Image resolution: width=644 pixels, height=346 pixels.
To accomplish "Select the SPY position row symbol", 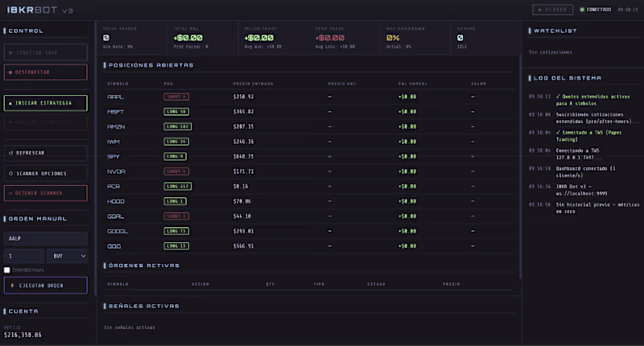I will tap(114, 156).
